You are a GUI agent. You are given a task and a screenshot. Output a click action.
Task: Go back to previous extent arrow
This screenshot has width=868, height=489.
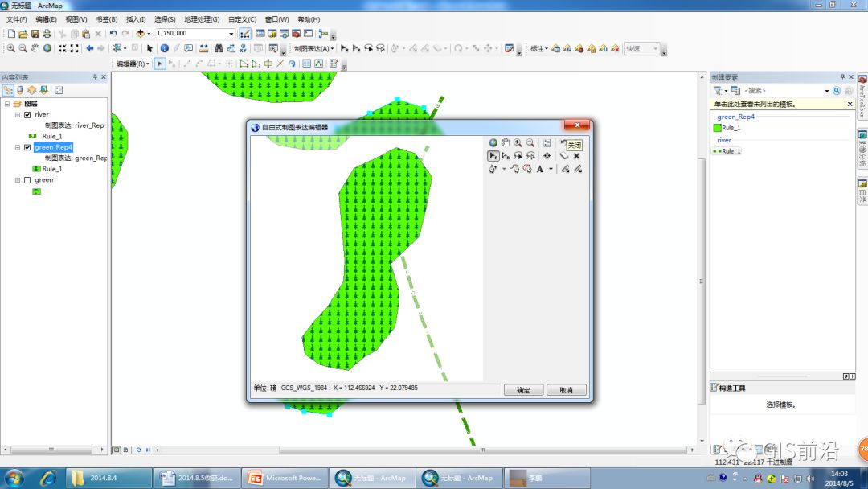[89, 48]
